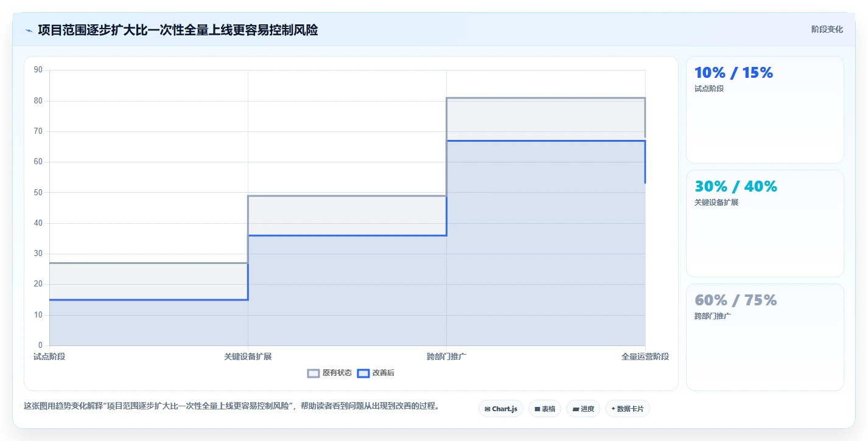The image size is (868, 441).
Task: Click the 表格 tag chip
Action: 545,409
